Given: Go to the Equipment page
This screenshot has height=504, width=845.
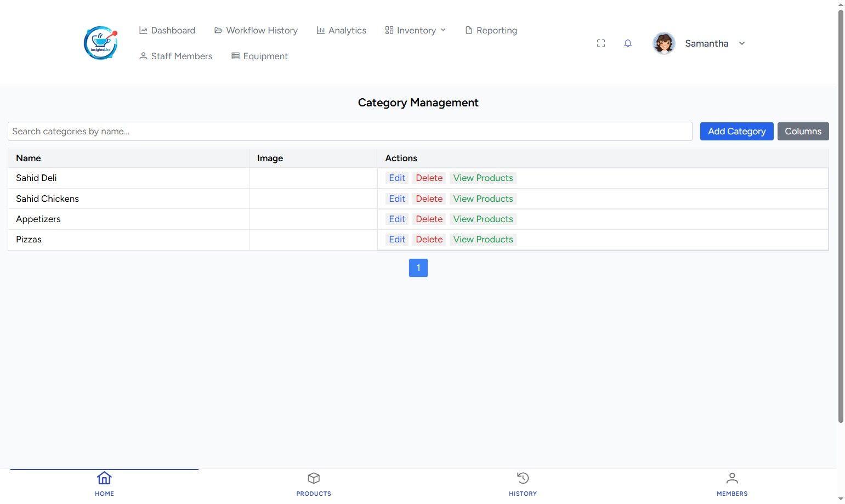Looking at the screenshot, I should (259, 56).
